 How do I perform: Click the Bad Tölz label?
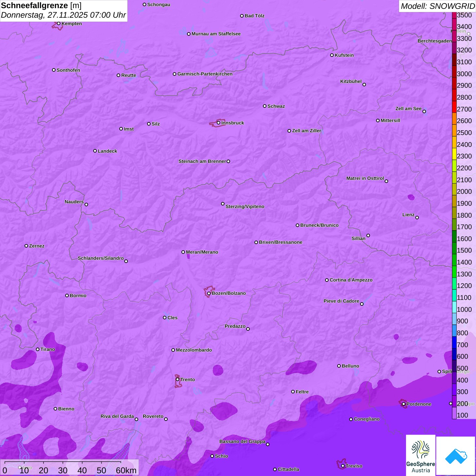point(254,16)
